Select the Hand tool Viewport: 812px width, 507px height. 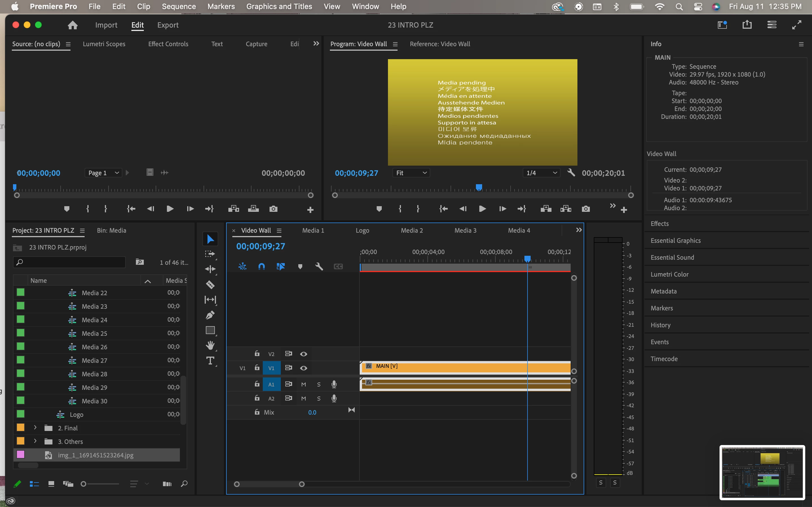210,345
